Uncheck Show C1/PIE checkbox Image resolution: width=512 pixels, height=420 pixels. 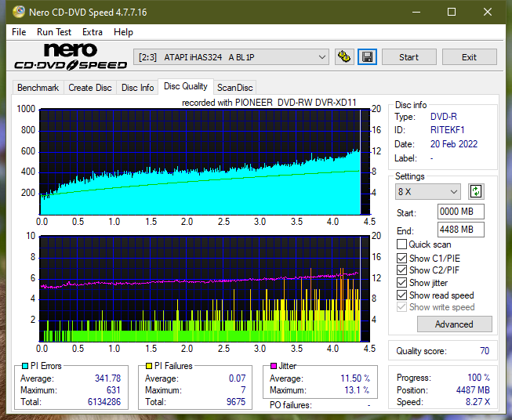tap(401, 258)
